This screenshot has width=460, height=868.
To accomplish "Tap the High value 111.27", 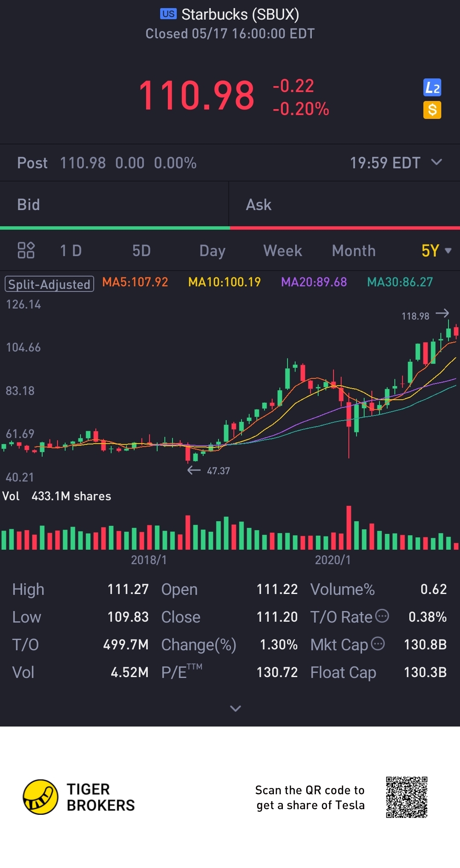I will tap(128, 589).
